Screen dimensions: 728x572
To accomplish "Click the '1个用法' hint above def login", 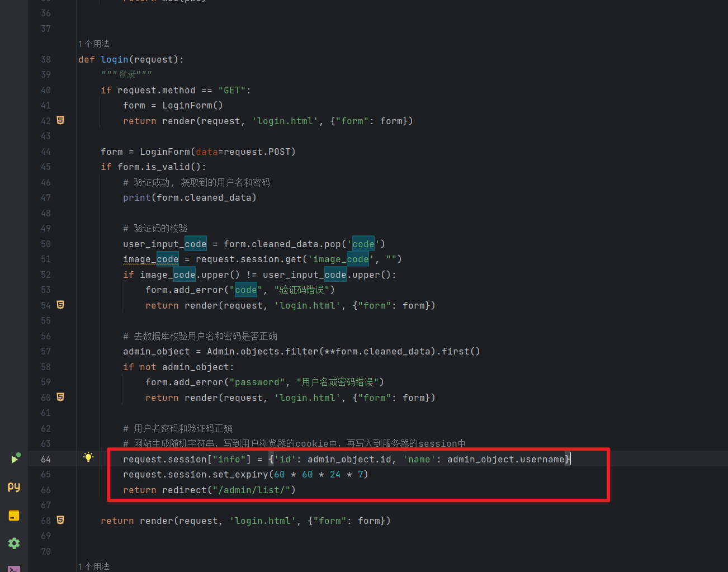I will tap(94, 44).
